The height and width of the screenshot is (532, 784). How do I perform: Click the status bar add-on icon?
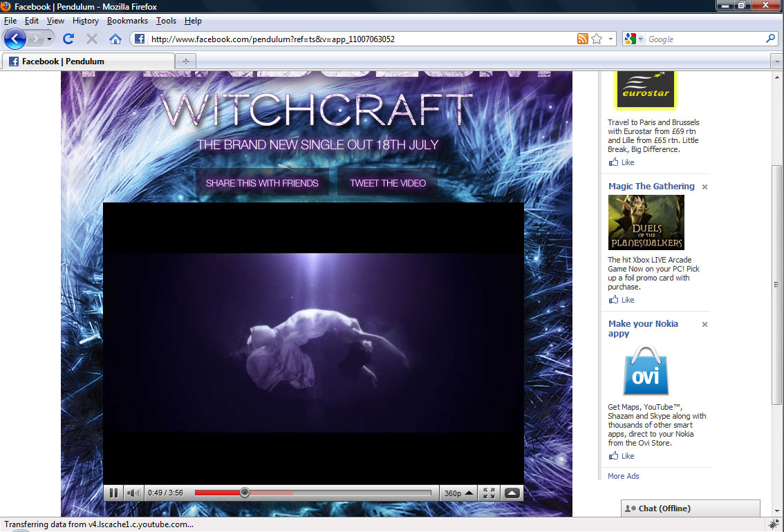pyautogui.click(x=774, y=524)
